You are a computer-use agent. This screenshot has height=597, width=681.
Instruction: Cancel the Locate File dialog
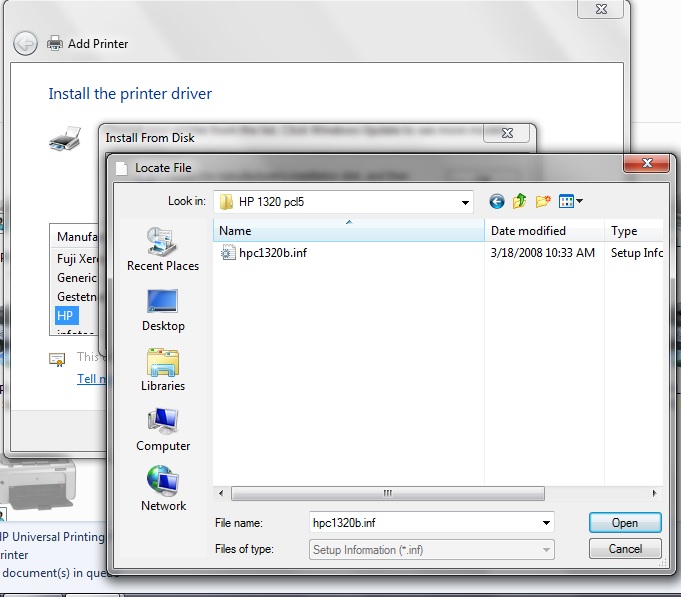(625, 549)
